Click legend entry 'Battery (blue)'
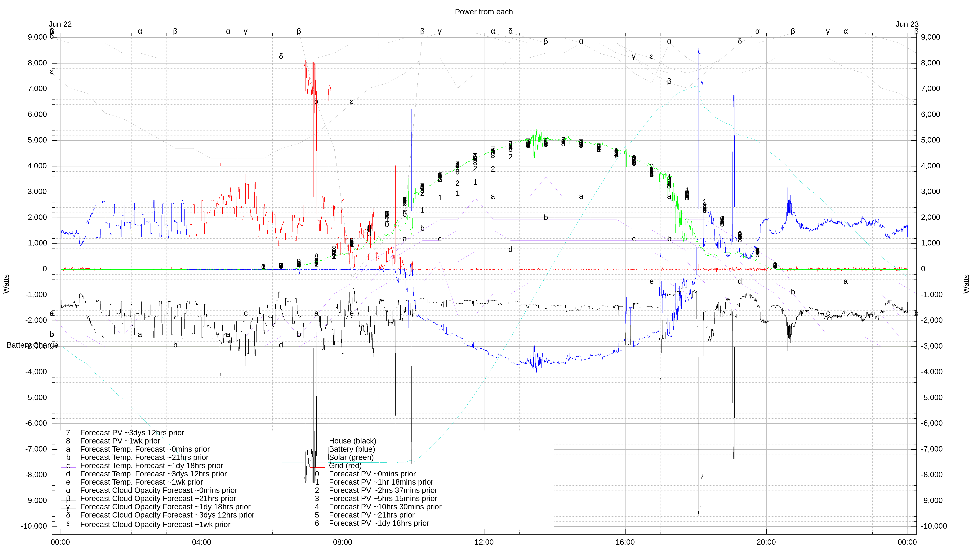This screenshot has width=980, height=551. pos(352,449)
